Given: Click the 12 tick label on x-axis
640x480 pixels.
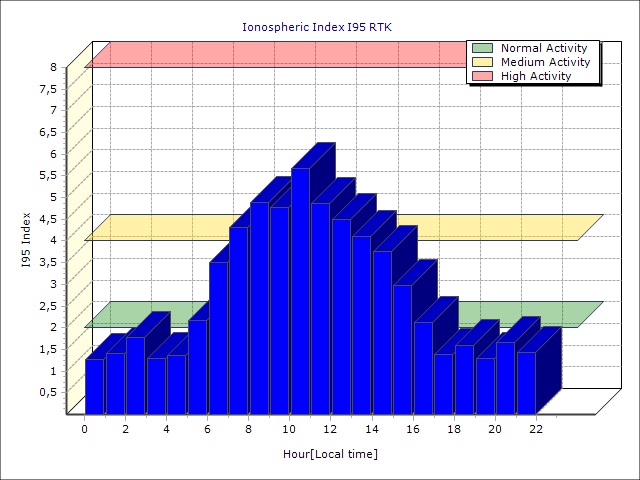Looking at the screenshot, I should (x=331, y=429).
